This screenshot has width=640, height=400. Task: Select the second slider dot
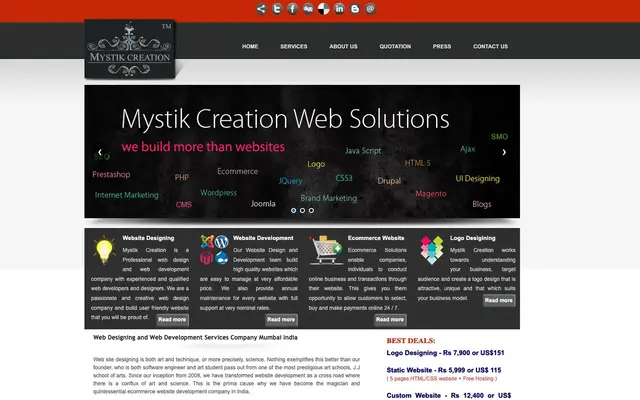point(302,210)
